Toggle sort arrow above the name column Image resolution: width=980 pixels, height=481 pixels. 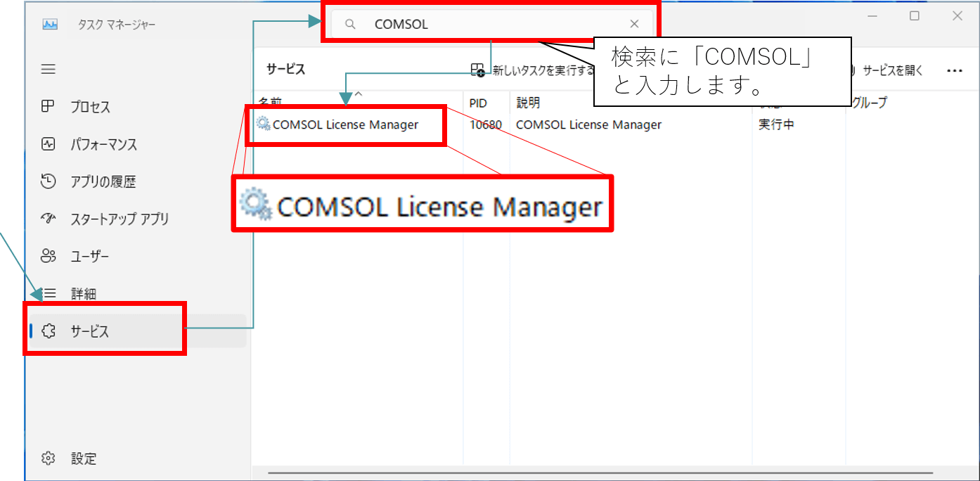(x=358, y=93)
